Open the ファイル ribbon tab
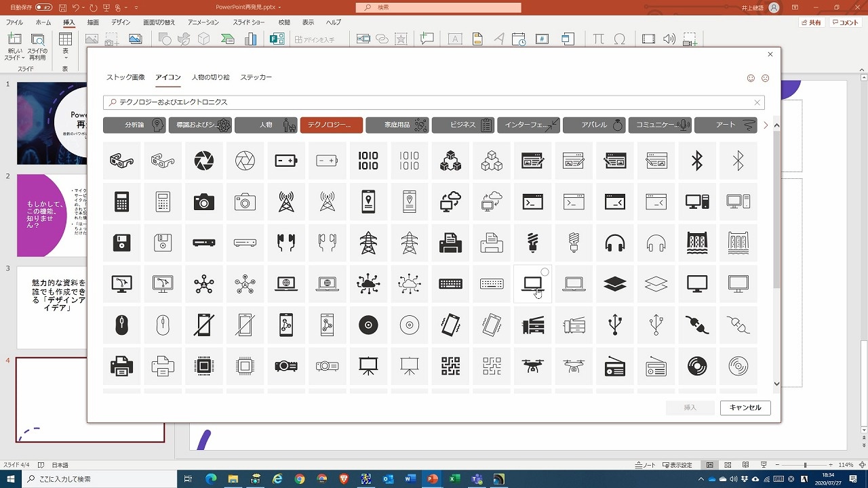 click(14, 22)
